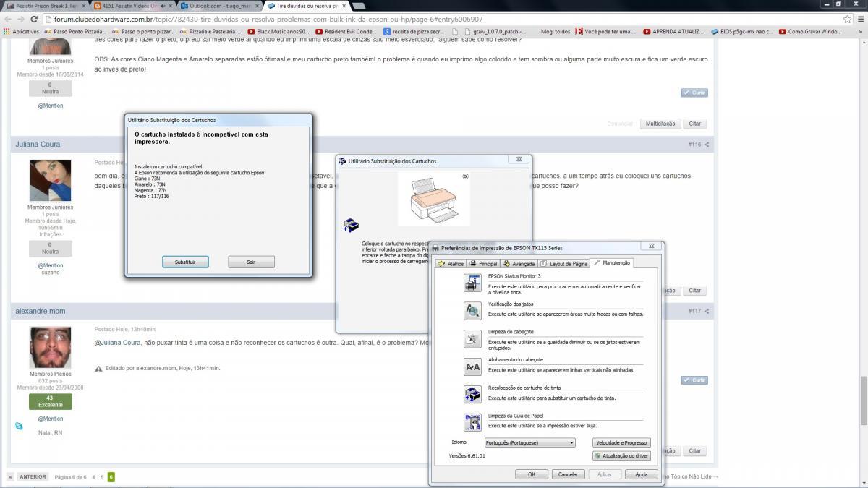Open Alinhamento do cabeçote alignment icon
868x488 pixels.
(x=472, y=367)
